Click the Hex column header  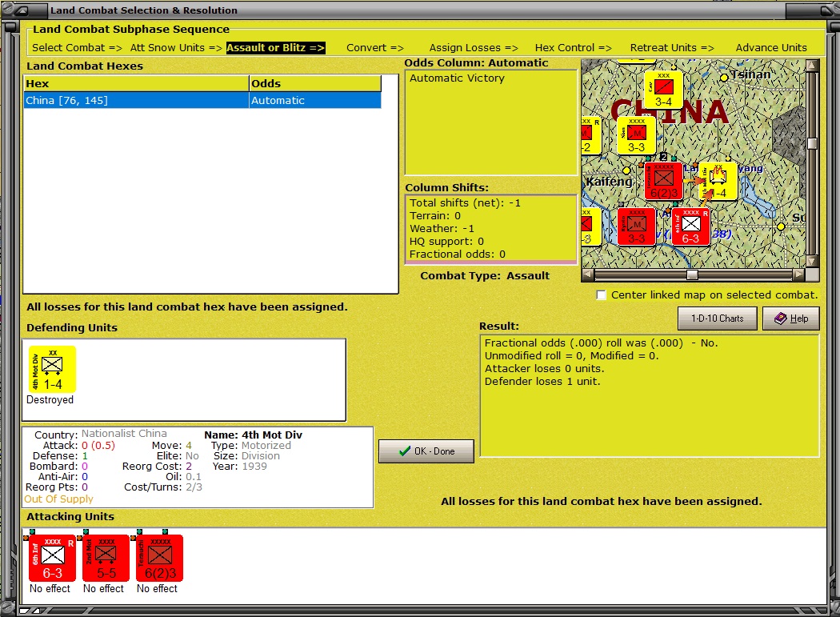[137, 83]
